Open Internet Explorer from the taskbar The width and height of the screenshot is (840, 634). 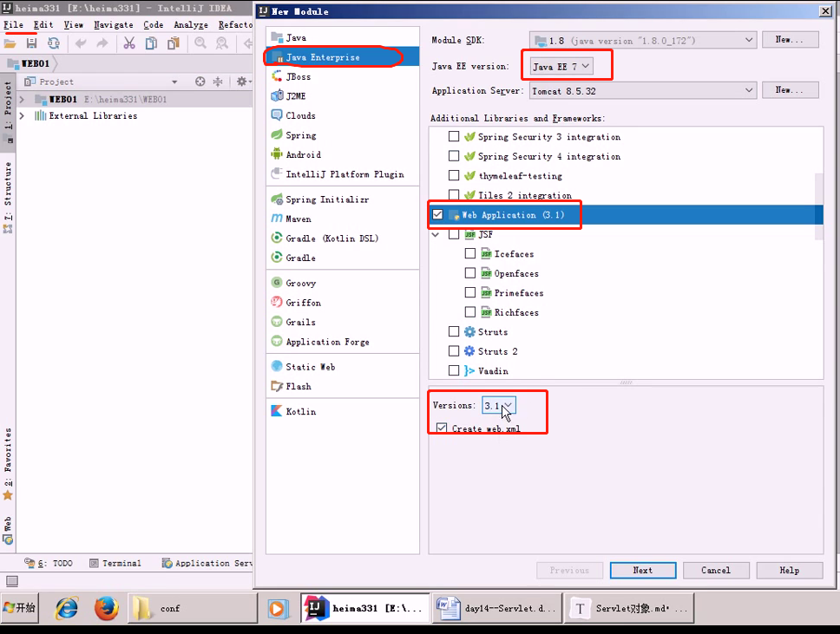[x=67, y=608]
